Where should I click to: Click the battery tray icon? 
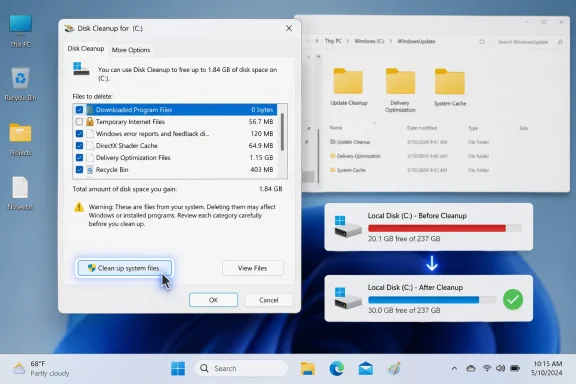pyautogui.click(x=515, y=368)
